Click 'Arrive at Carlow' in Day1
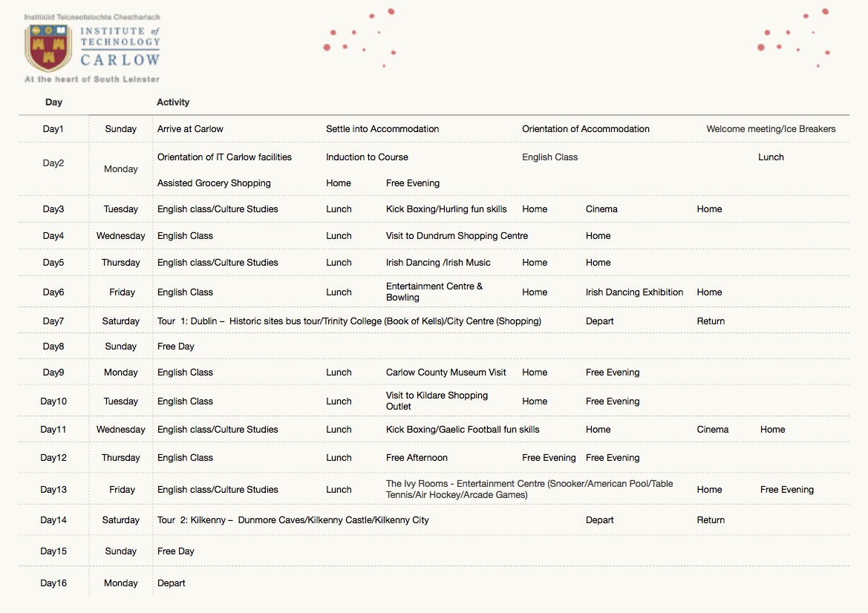 (x=190, y=129)
